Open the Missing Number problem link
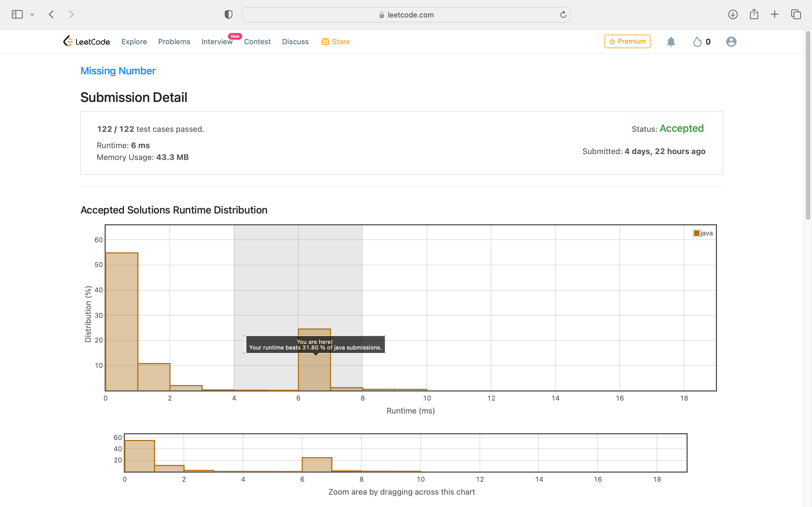Screen dimensions: 812x507 tap(118, 71)
